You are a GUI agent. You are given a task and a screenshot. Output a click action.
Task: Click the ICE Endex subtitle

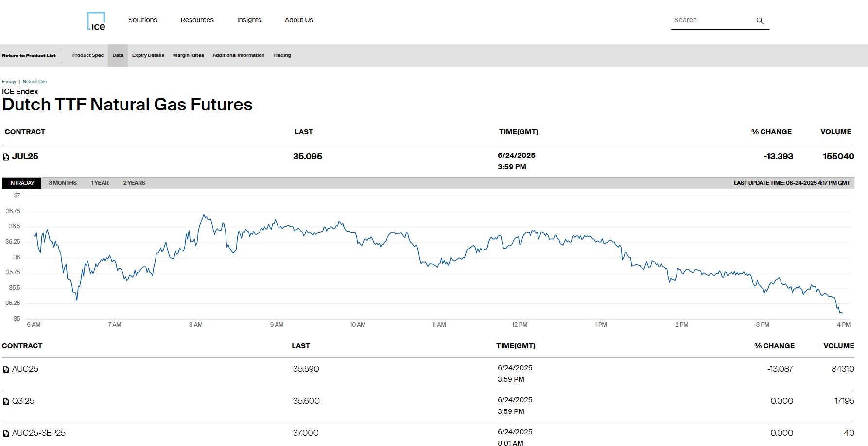click(x=20, y=91)
